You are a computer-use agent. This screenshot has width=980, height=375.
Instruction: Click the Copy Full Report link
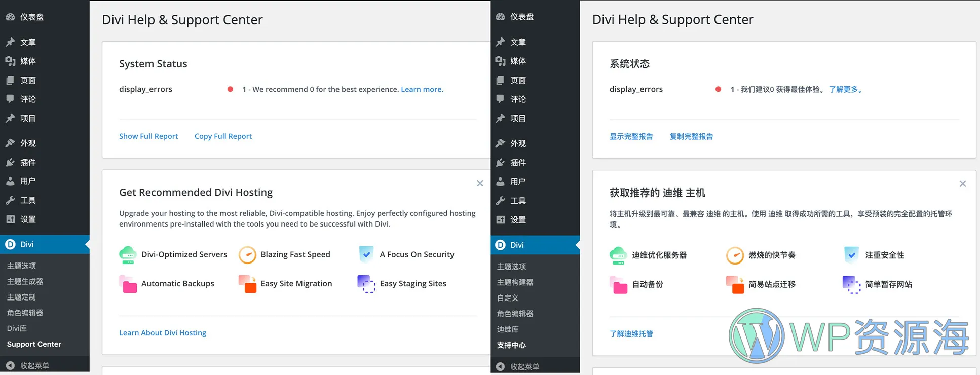pyautogui.click(x=223, y=136)
